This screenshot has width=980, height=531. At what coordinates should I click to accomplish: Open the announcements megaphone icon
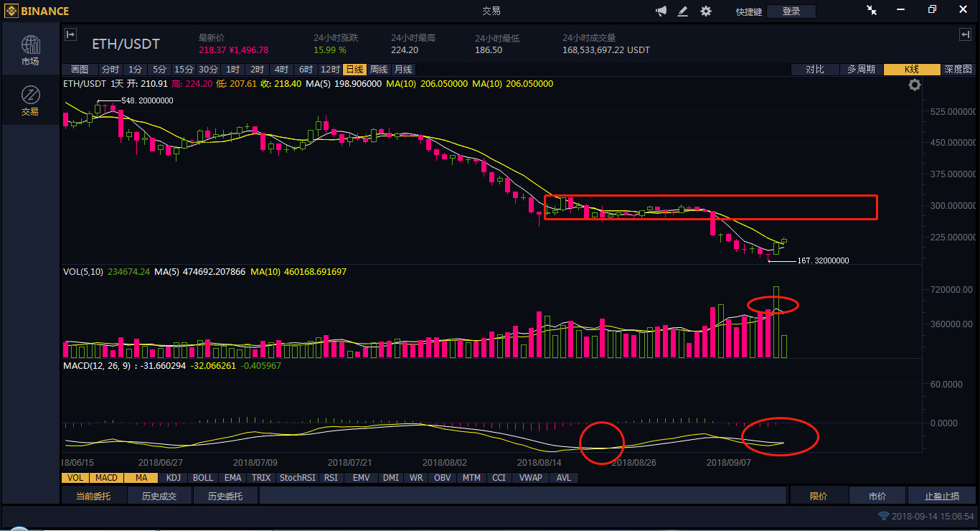tap(661, 11)
